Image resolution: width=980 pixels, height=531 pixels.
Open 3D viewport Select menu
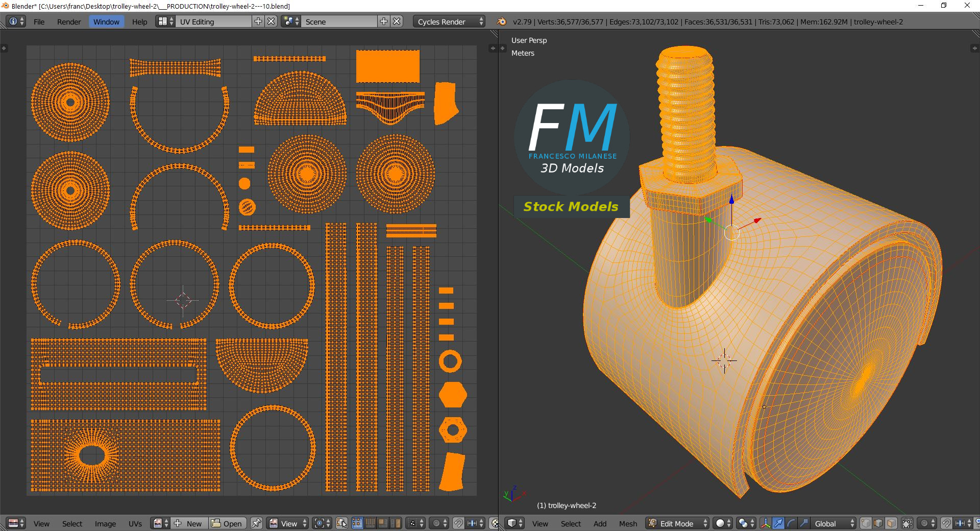coord(571,523)
